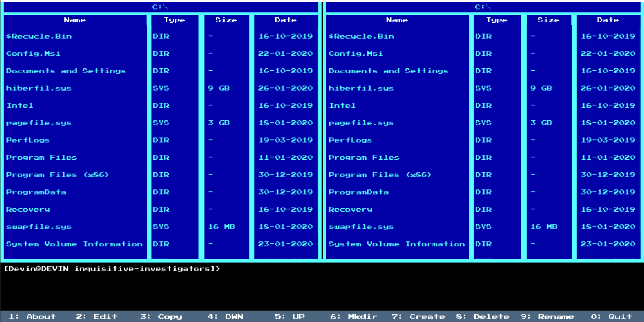The image size is (644, 322).
Task: Select Documents and Settings in right pane
Action: pos(389,71)
